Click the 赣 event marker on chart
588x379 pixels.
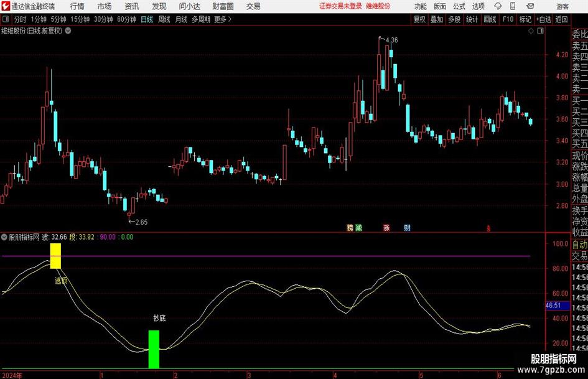pyautogui.click(x=350, y=227)
